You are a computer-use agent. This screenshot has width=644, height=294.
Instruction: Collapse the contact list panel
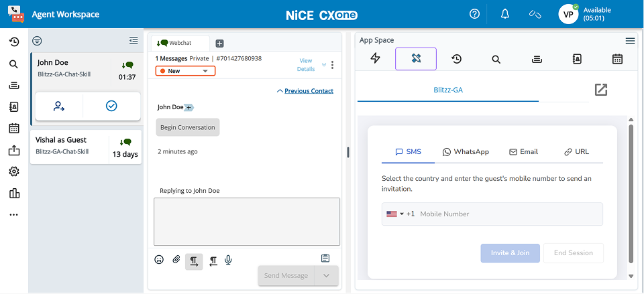click(133, 41)
